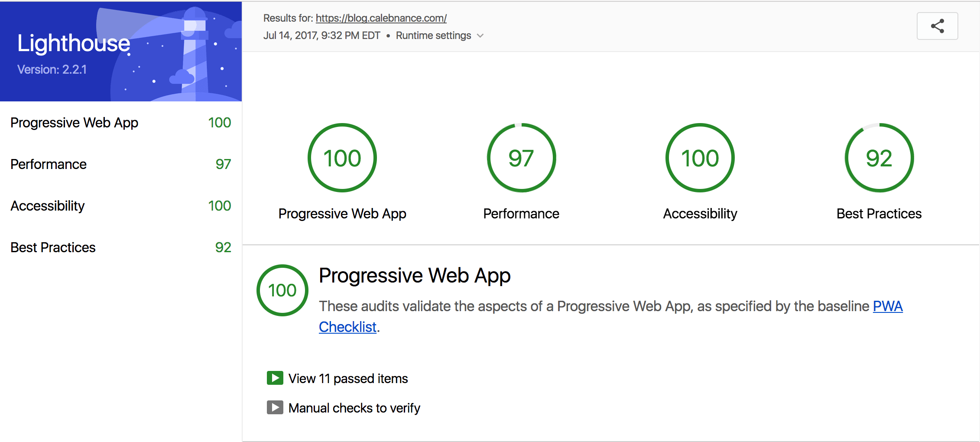This screenshot has height=442, width=980.
Task: Click the Progressive Web App section score badge 100
Action: pos(282,290)
